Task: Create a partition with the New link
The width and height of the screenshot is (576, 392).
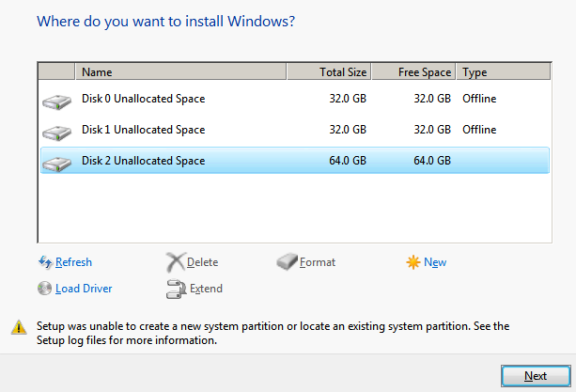Action: (x=435, y=262)
